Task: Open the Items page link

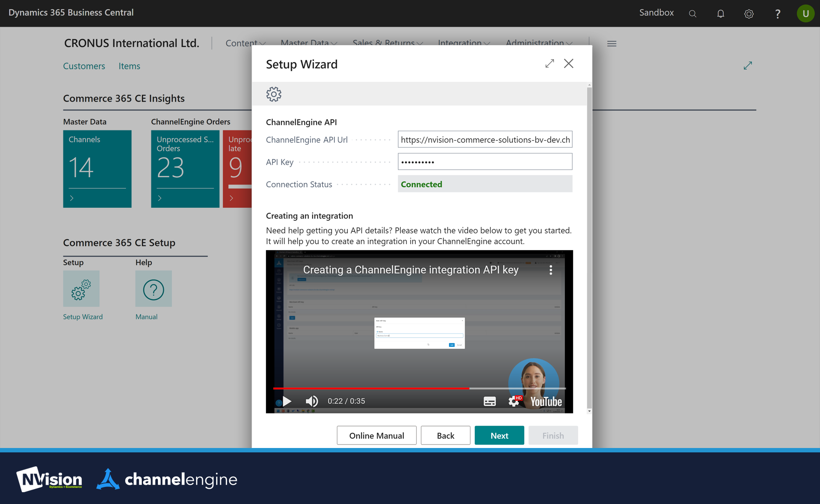Action: pos(129,66)
